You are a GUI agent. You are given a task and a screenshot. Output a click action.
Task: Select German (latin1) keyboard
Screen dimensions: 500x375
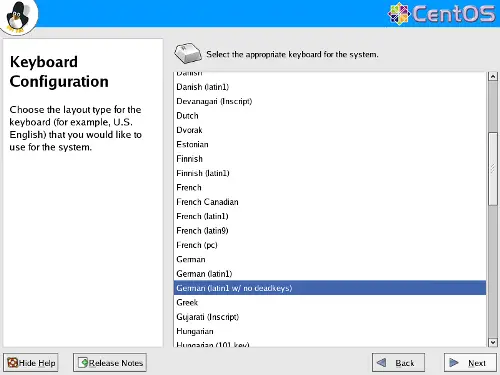click(330, 273)
